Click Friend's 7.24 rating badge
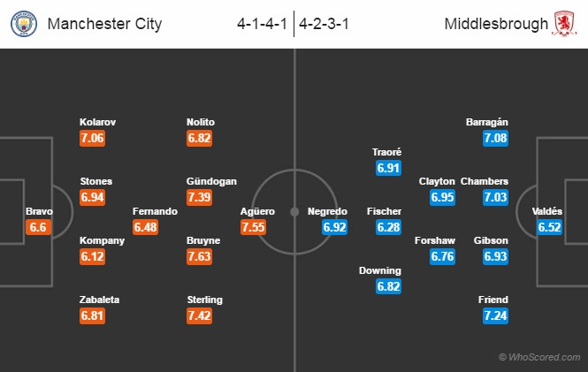Screen dimensions: 588x372 pyautogui.click(x=495, y=316)
